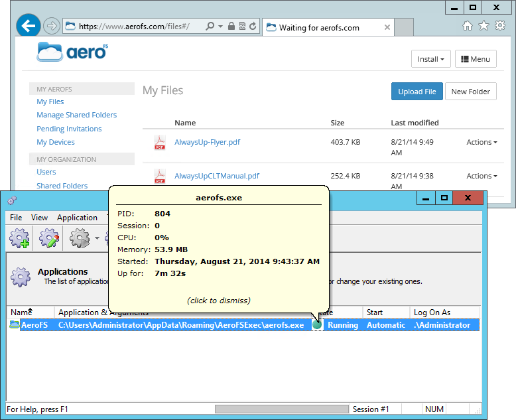This screenshot has height=420, width=516.
Task: Click the compatibility view icon in address bar
Action: point(242,26)
